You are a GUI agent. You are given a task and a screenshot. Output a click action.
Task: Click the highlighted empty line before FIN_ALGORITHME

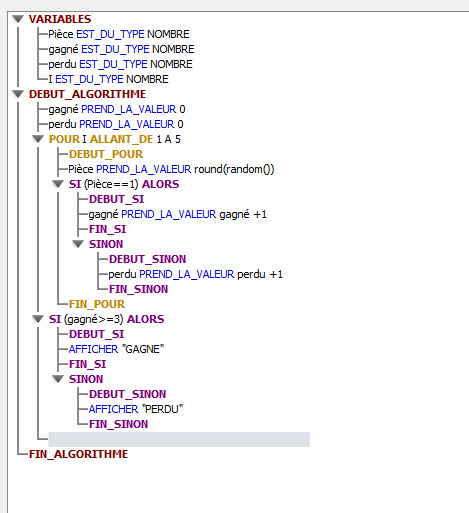coord(179,439)
